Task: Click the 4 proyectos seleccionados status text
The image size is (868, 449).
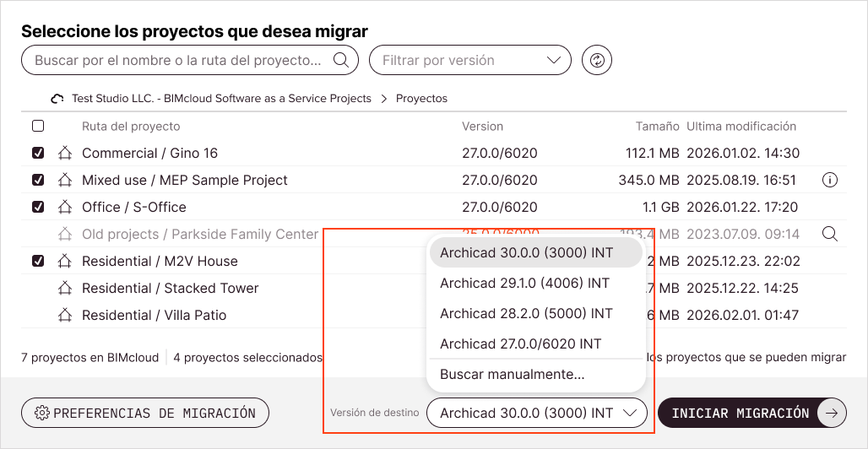Action: (x=247, y=358)
